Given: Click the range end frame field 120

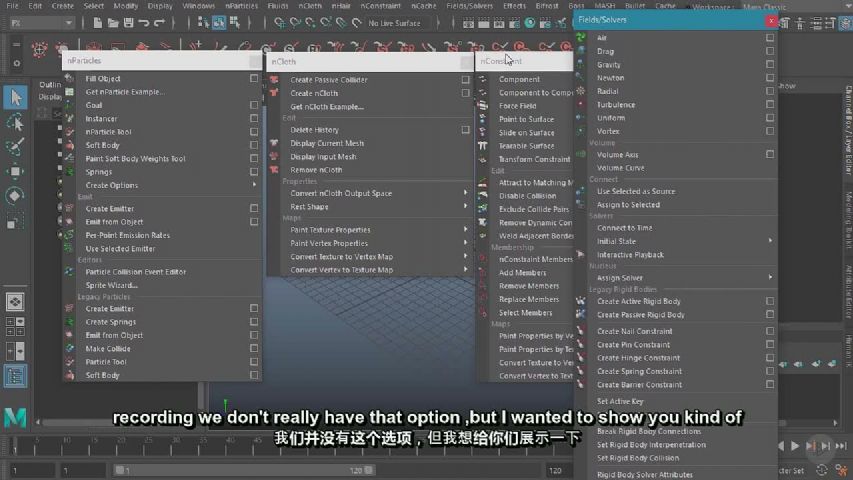Looking at the screenshot, I should (560, 470).
